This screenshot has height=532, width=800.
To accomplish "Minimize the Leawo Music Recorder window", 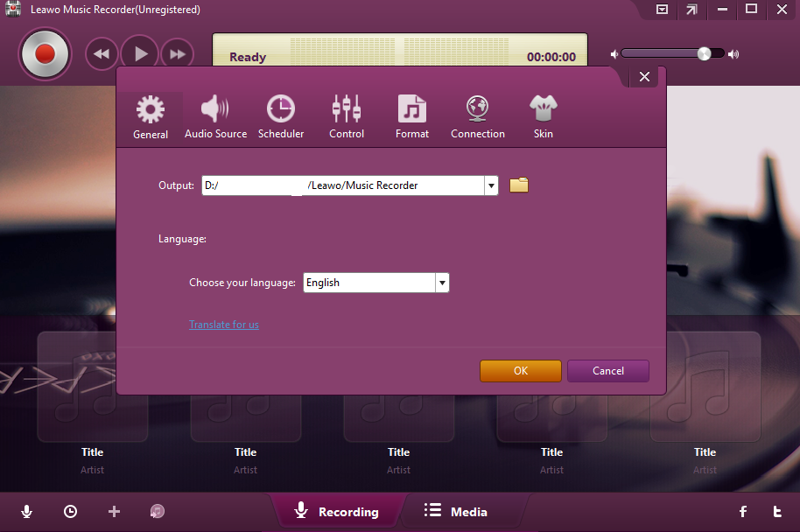I will click(722, 9).
